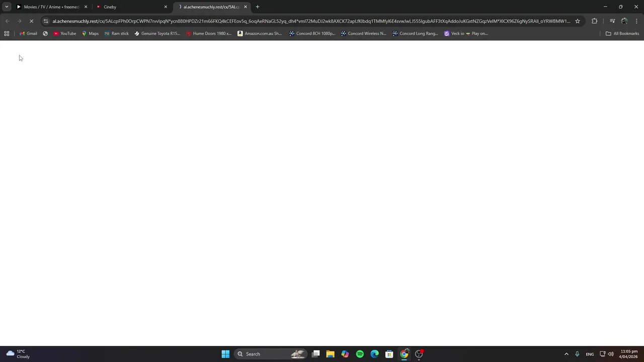Open the Concord Wireless bookmark

(x=363, y=34)
